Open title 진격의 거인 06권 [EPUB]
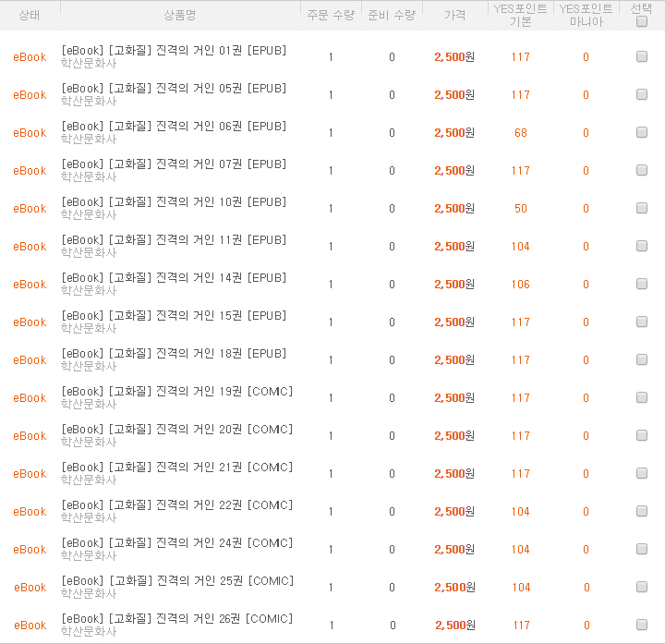The width and height of the screenshot is (665, 644). (174, 126)
